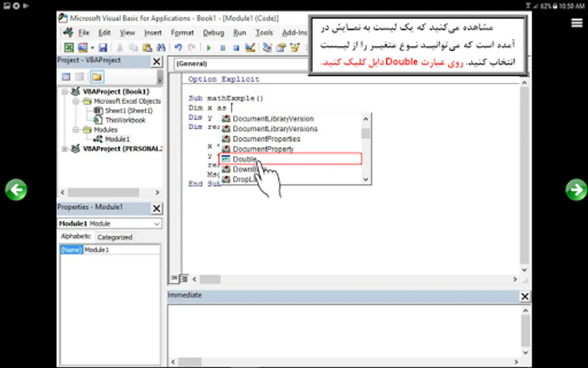Click the Break pause icon
The width and height of the screenshot is (588, 368).
(x=223, y=48)
